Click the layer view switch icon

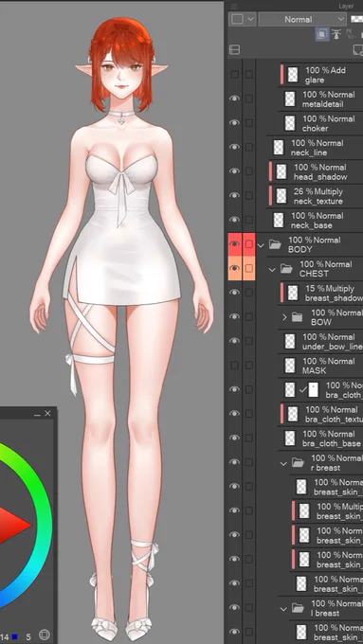(x=234, y=49)
